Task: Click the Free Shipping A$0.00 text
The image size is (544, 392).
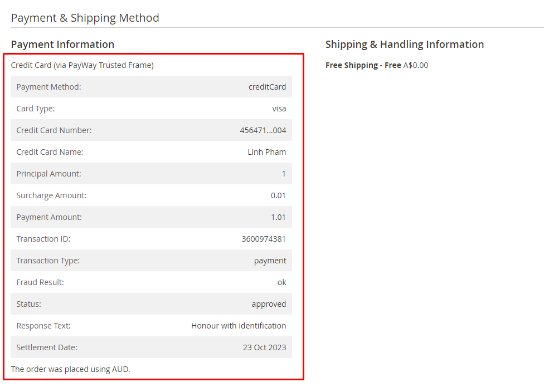Action: [x=377, y=65]
